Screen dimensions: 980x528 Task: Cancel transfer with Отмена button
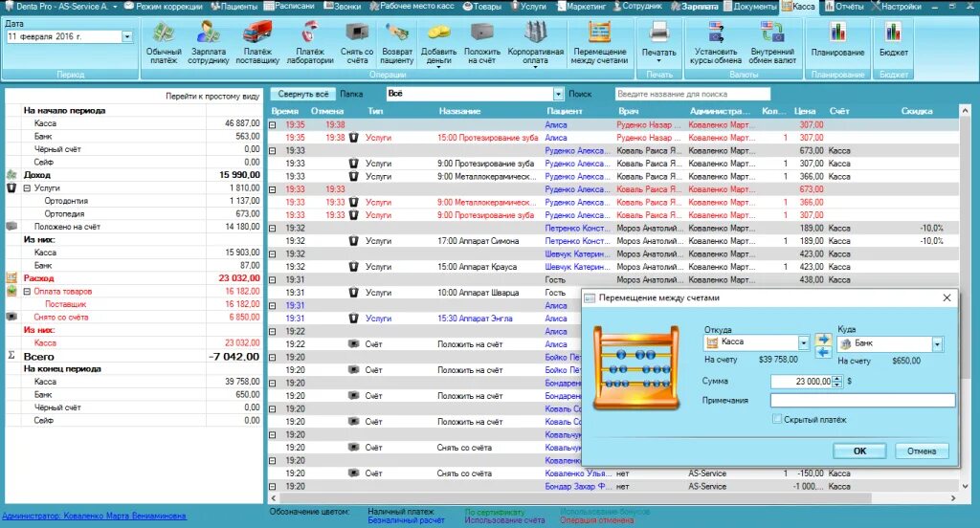922,451
